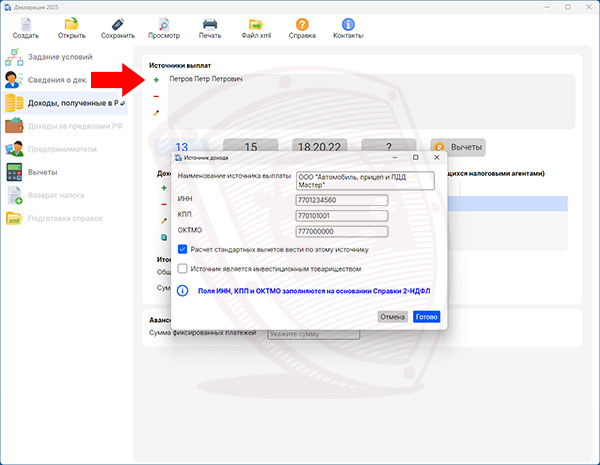
Task: Click the Создать (new file) toolbar icon
Action: tap(26, 25)
